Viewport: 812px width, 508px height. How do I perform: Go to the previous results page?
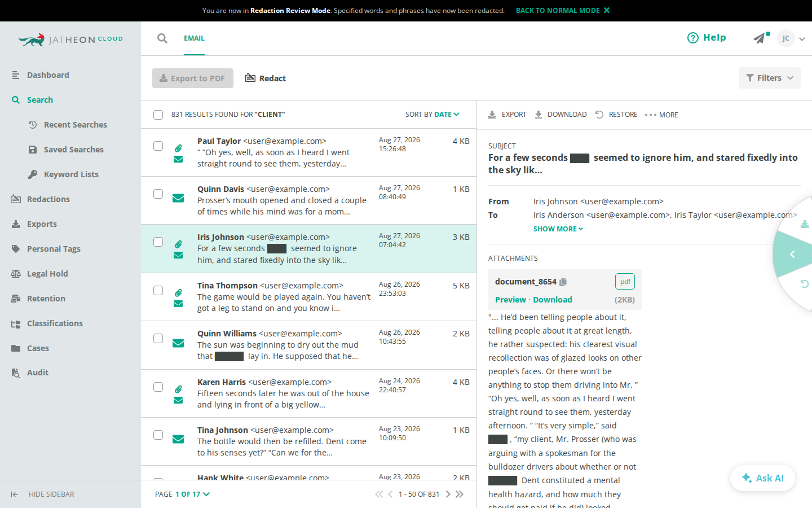(390, 494)
